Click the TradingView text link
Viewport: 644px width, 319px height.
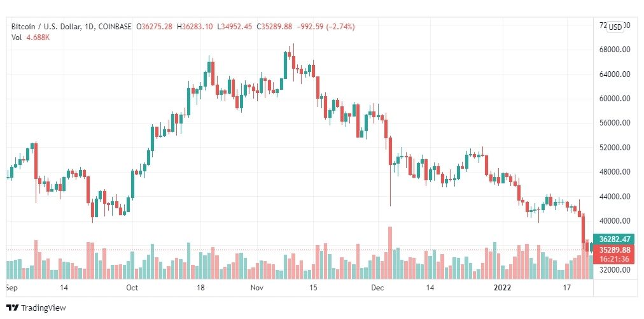pyautogui.click(x=43, y=308)
